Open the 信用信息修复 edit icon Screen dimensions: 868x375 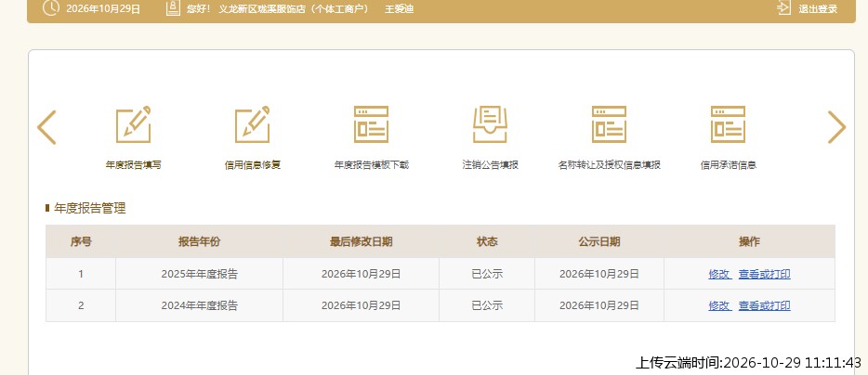[x=253, y=124]
